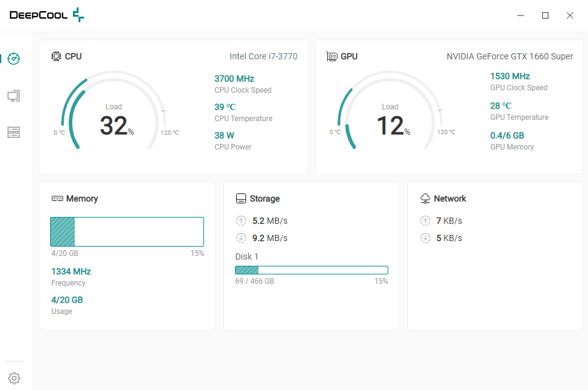Click the teal 4/20 GB memory usage value

click(67, 300)
